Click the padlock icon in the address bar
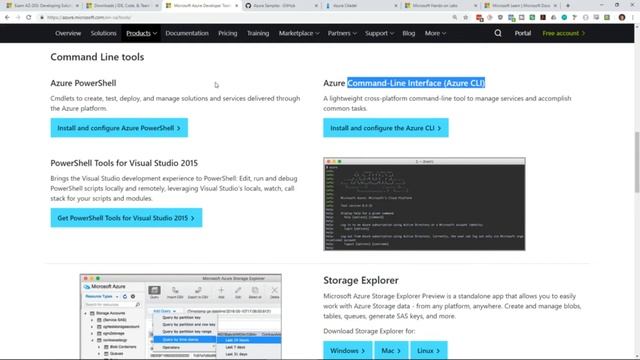The width and height of the screenshot is (640, 360). 42,18
